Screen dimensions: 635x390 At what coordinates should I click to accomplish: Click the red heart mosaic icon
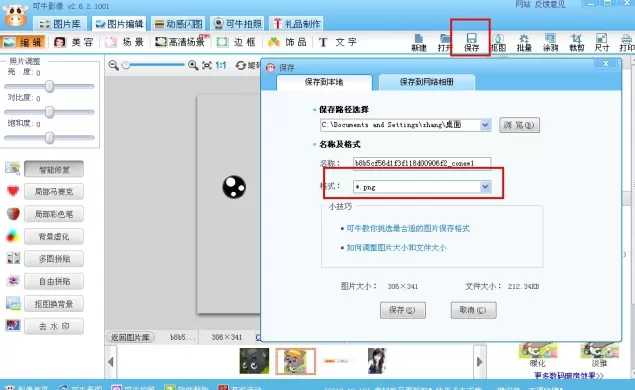coord(13,190)
